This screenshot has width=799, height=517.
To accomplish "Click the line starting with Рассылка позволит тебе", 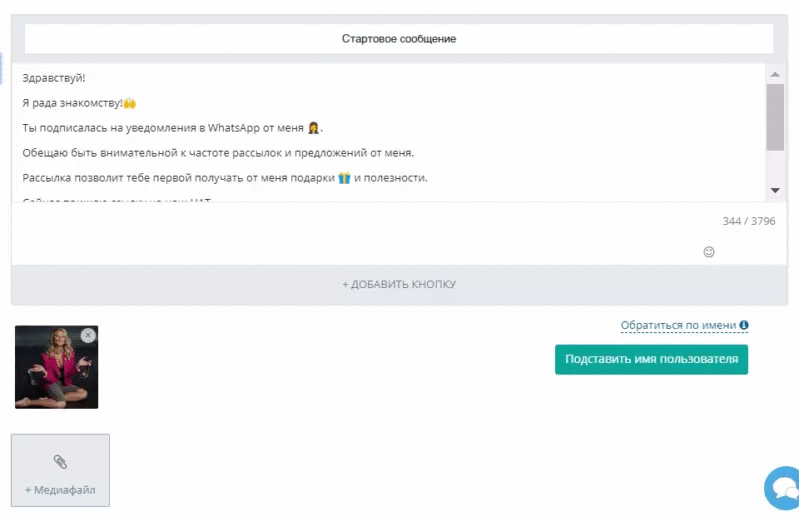I will (224, 178).
